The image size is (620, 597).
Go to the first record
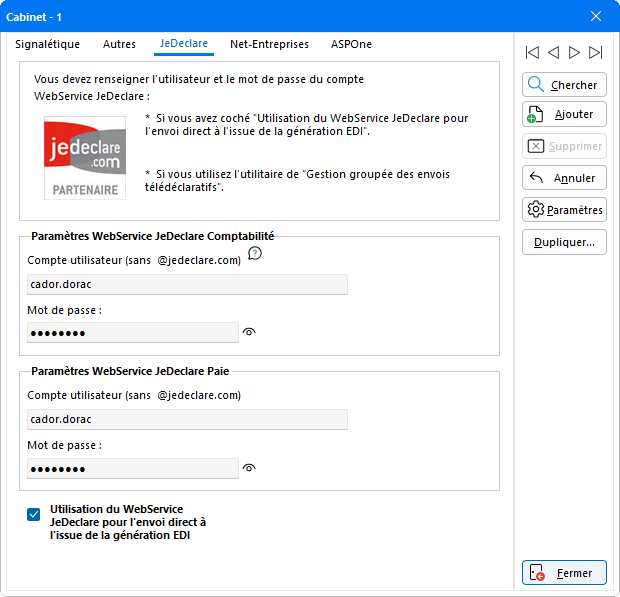coord(532,52)
